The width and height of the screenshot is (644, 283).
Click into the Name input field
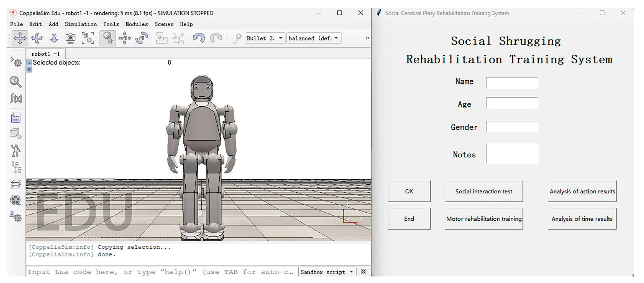pyautogui.click(x=512, y=83)
